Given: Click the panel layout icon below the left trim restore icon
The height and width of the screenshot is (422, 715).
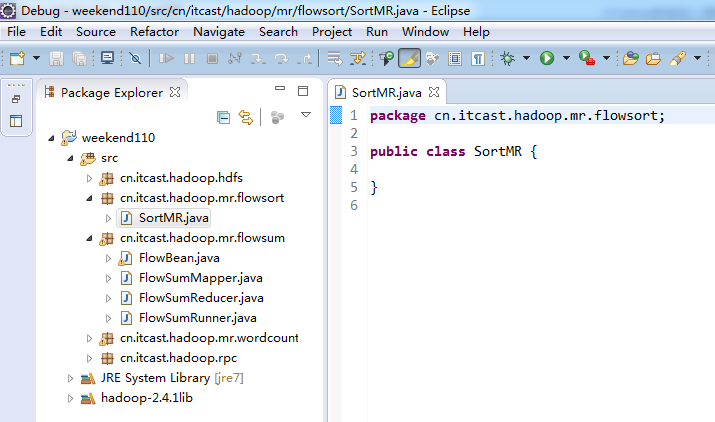Looking at the screenshot, I should [16, 121].
